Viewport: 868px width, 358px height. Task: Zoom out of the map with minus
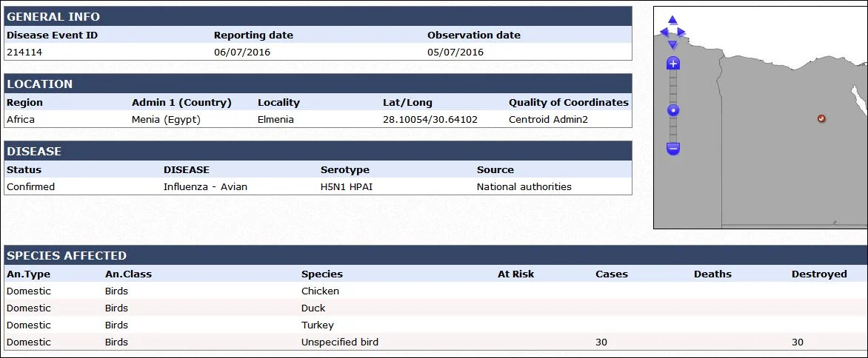[673, 148]
